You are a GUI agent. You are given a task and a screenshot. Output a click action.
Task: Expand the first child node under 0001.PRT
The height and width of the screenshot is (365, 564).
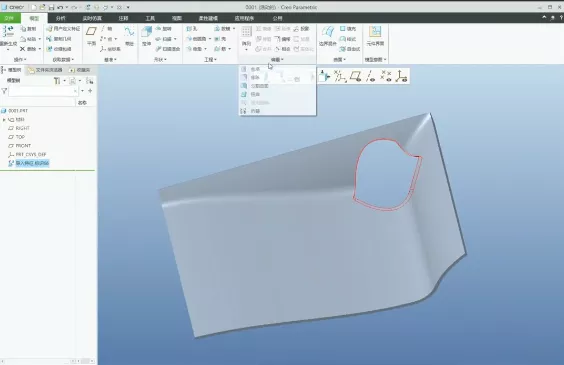pos(4,120)
